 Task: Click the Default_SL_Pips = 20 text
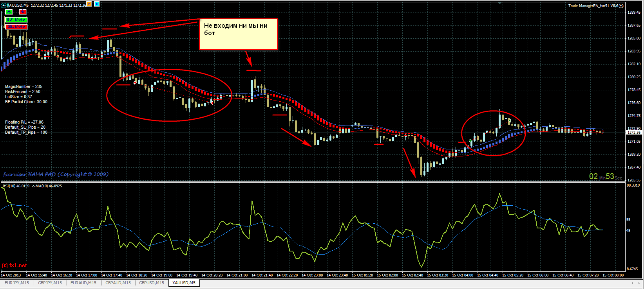[x=25, y=127]
